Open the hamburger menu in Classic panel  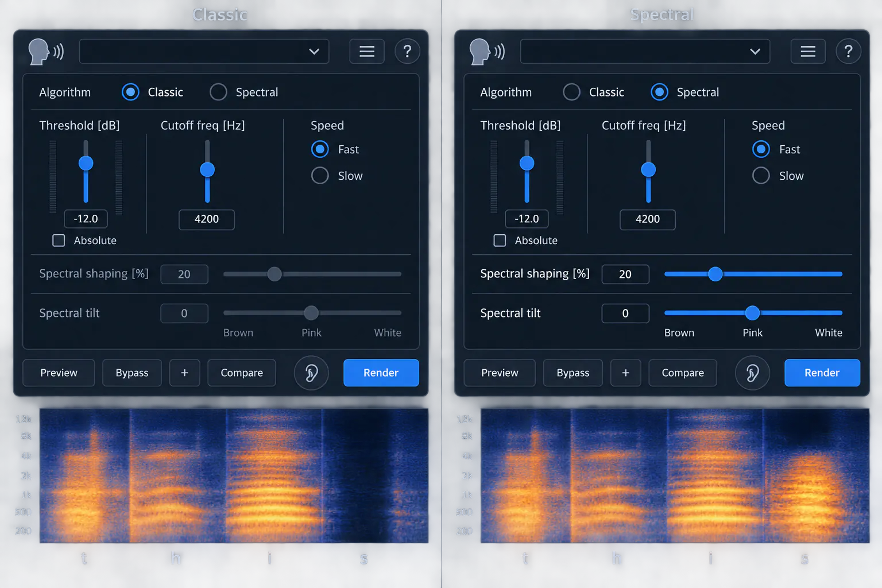[x=367, y=52]
